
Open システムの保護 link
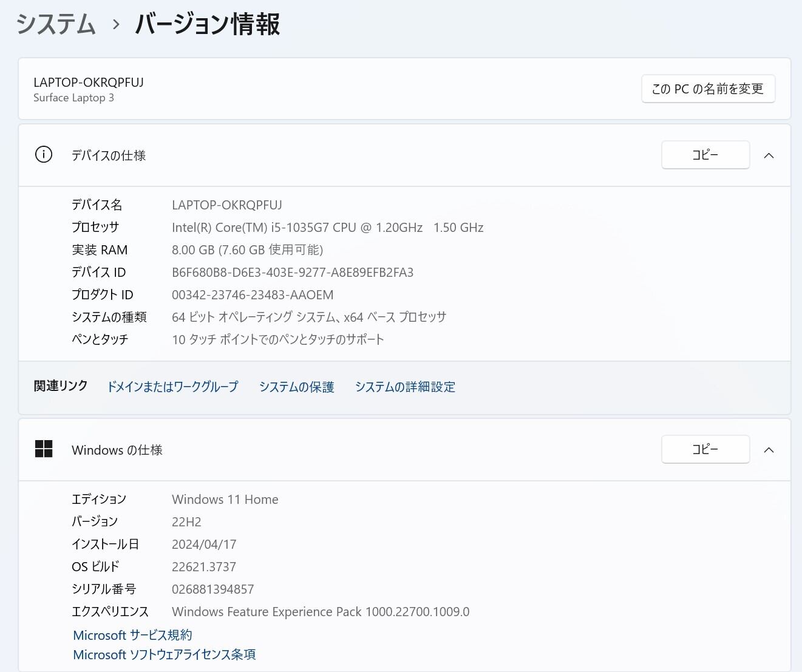(297, 387)
